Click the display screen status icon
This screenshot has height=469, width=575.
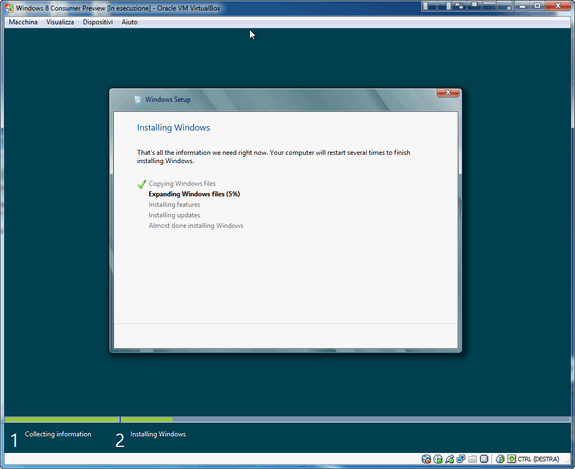(x=484, y=459)
